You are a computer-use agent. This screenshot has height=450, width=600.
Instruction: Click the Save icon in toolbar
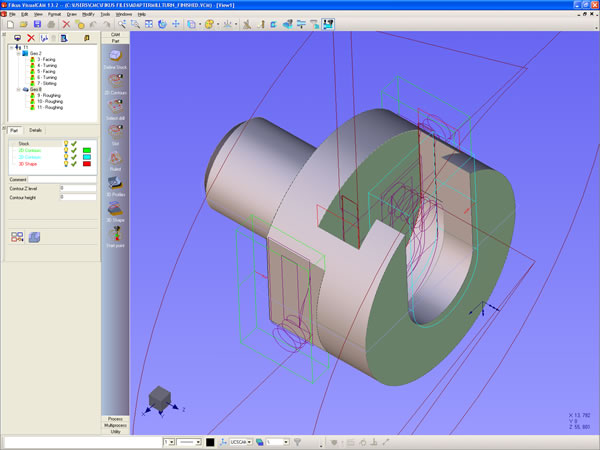pyautogui.click(x=35, y=24)
